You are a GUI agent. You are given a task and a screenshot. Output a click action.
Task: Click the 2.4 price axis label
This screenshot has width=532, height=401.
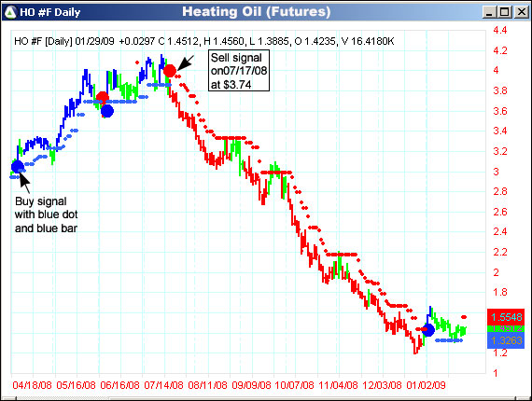click(499, 232)
